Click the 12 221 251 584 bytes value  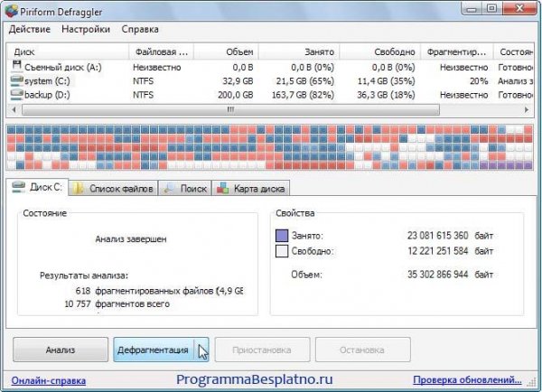click(437, 250)
